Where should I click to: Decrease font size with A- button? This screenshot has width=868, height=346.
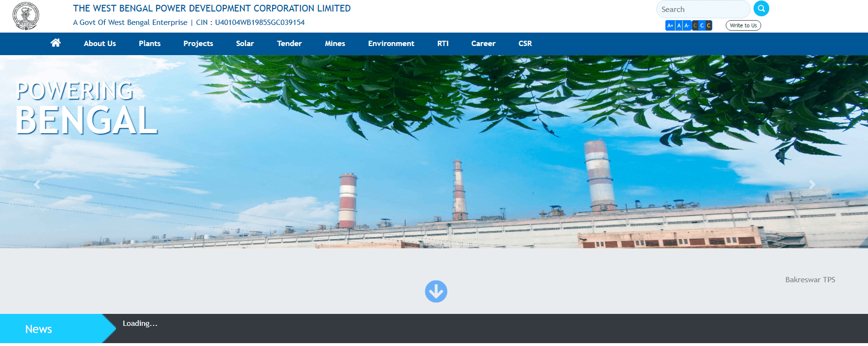[686, 25]
